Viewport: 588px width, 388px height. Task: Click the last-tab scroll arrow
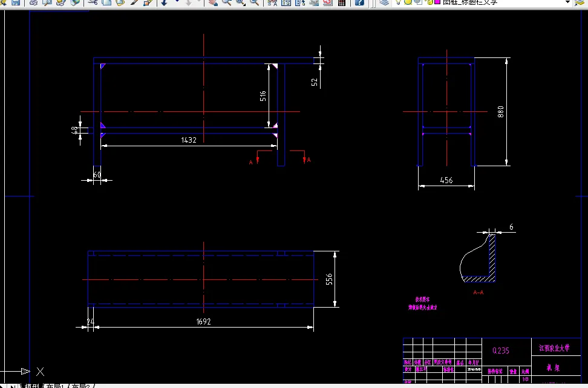[14, 386]
